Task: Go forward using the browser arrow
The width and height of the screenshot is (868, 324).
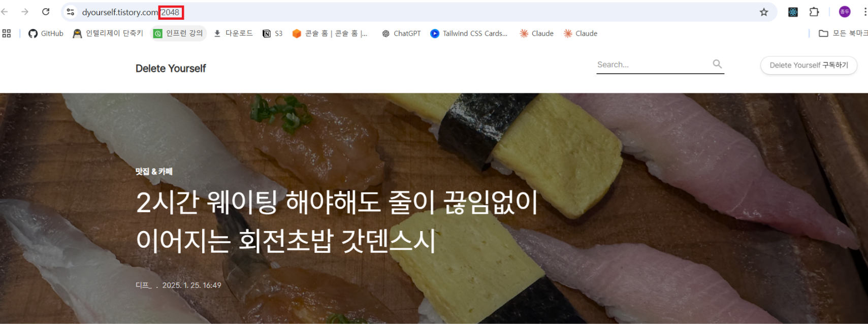Action: (x=24, y=12)
